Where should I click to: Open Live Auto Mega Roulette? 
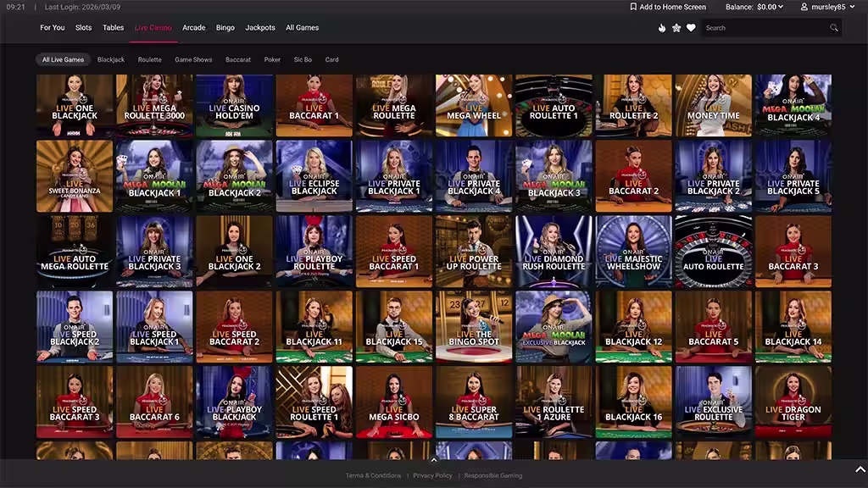[x=75, y=251]
